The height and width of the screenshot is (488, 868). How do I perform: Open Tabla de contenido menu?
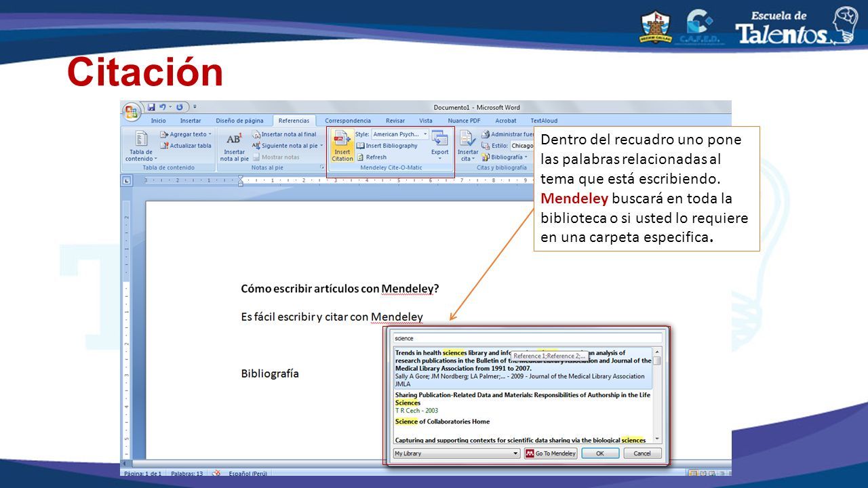point(141,146)
